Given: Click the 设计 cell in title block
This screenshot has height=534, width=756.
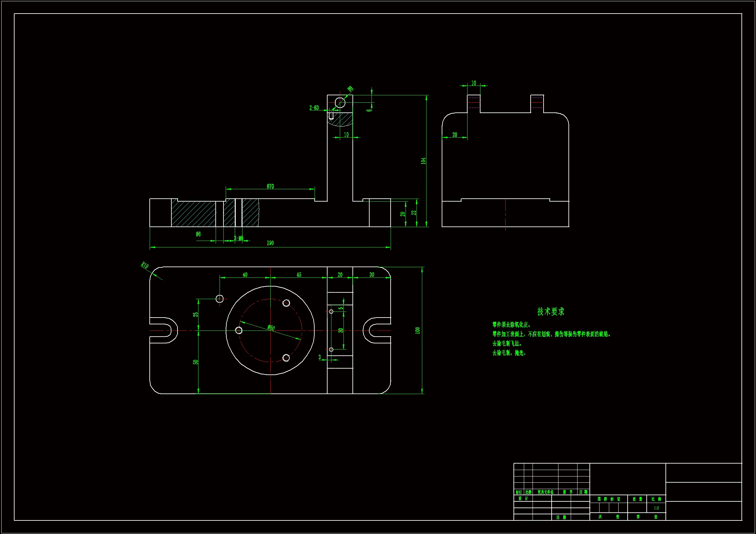Looking at the screenshot, I should point(523,498).
